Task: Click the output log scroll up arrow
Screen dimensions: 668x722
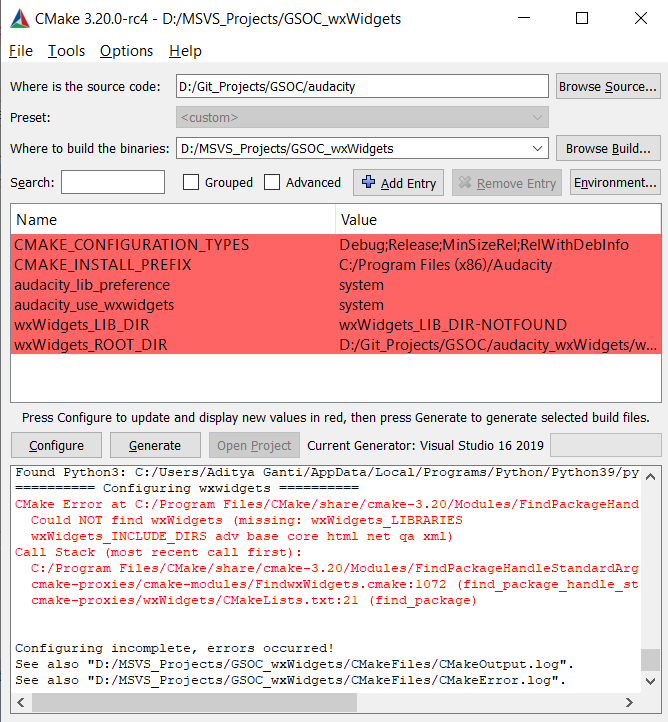Action: pos(651,477)
